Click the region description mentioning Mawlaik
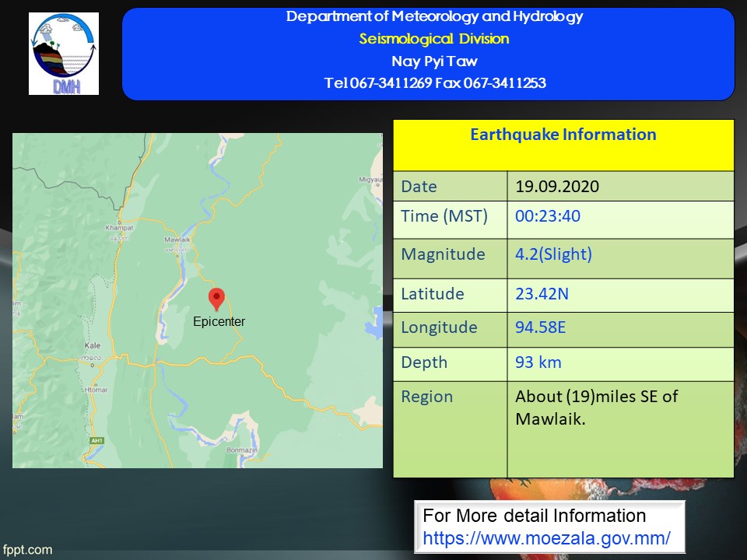 tap(596, 407)
